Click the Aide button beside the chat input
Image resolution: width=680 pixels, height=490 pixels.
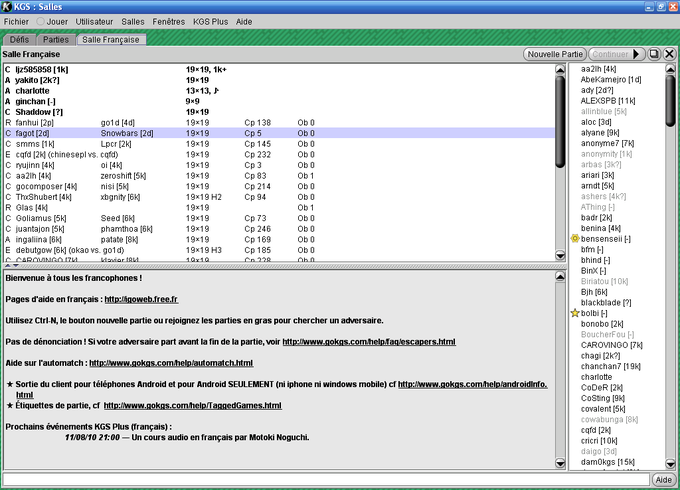pos(664,480)
